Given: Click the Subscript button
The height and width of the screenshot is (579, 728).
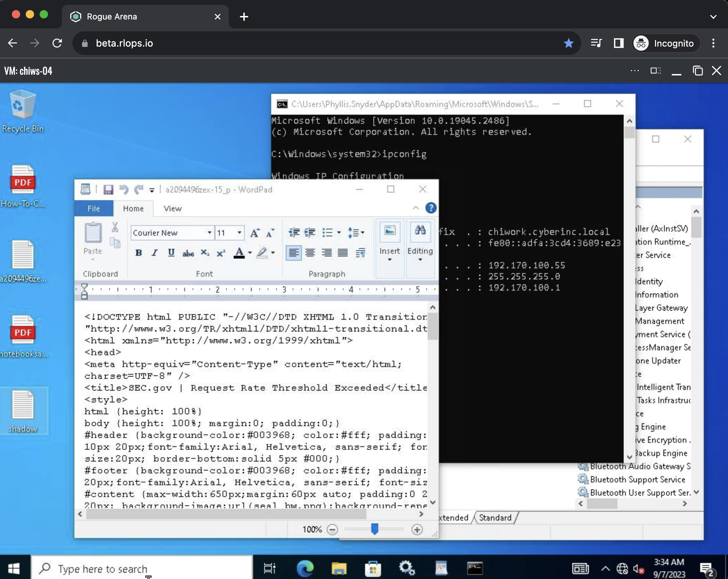Looking at the screenshot, I should pos(205,253).
